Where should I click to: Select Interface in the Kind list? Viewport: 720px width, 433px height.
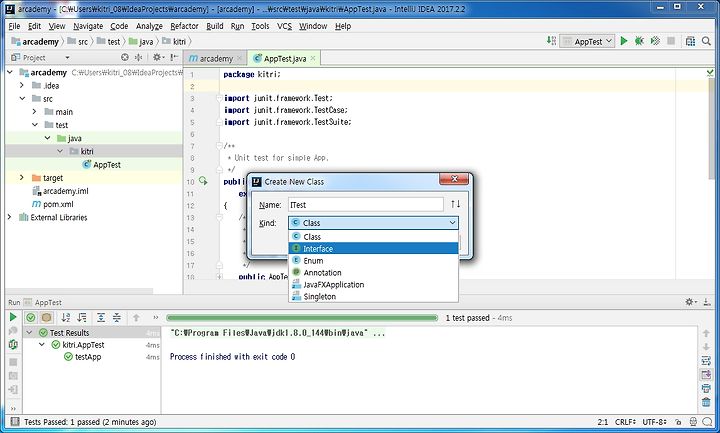tap(373, 248)
